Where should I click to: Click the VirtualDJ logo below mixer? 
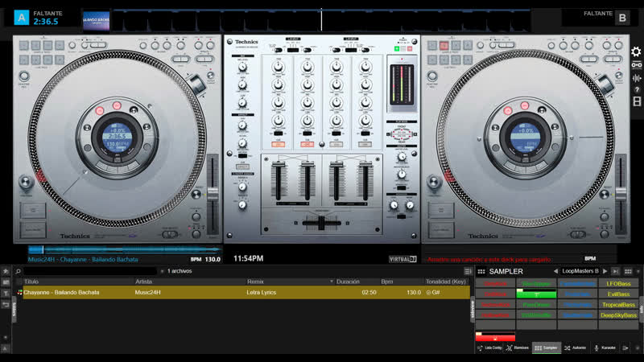[x=402, y=259]
